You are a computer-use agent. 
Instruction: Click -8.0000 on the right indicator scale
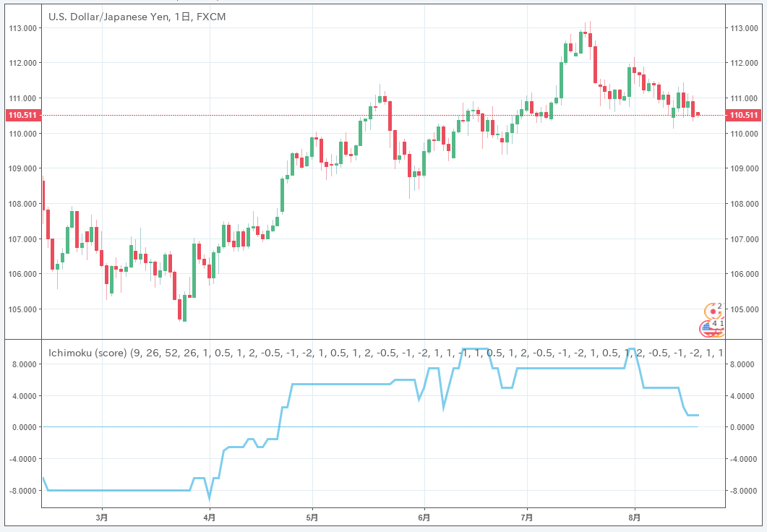[744, 492]
